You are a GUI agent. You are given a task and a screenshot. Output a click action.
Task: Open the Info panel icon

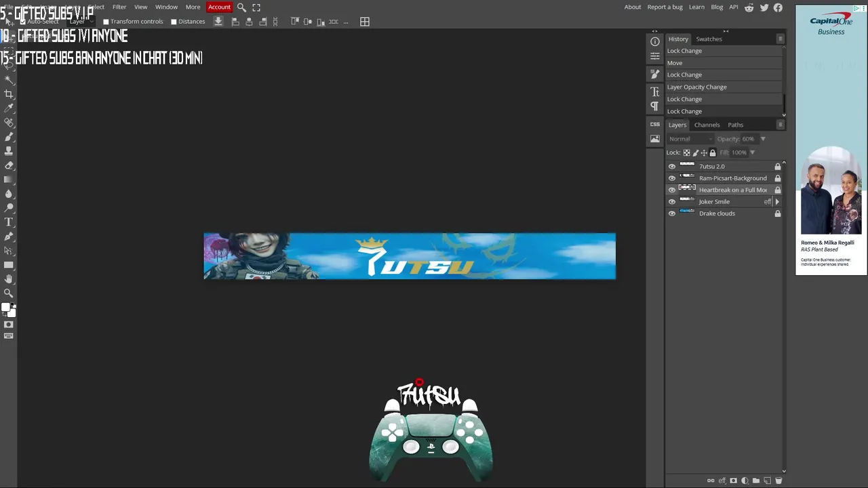coord(655,41)
